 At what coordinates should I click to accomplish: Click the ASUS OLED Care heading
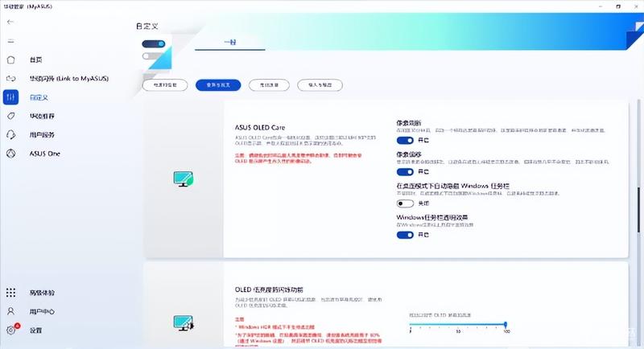(x=260, y=128)
